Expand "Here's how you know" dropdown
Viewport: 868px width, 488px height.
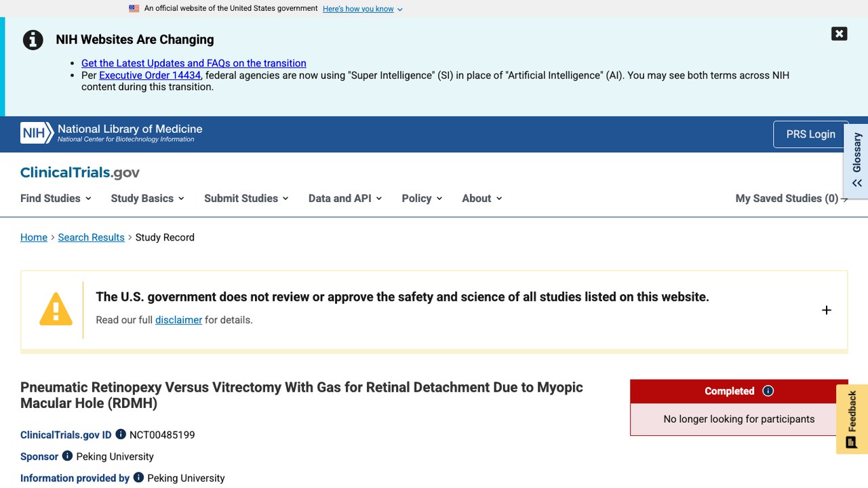click(363, 9)
